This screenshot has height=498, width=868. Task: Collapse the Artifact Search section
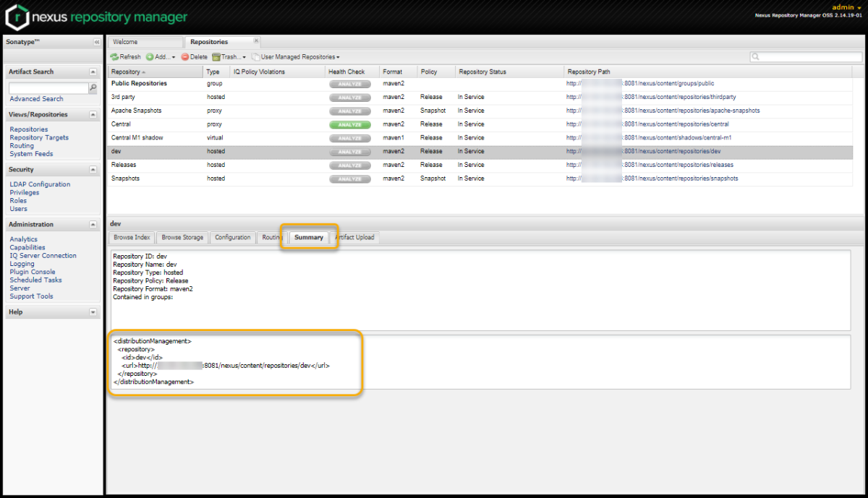pos(93,72)
